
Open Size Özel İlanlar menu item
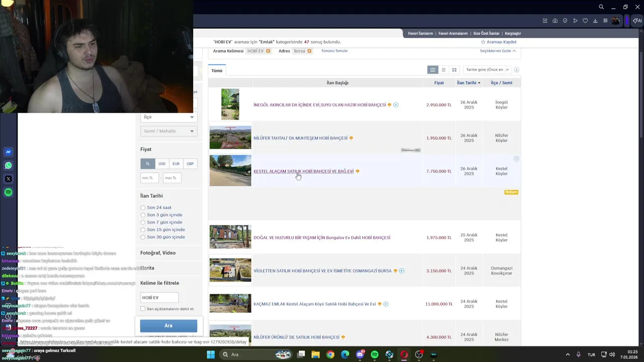pyautogui.click(x=486, y=34)
